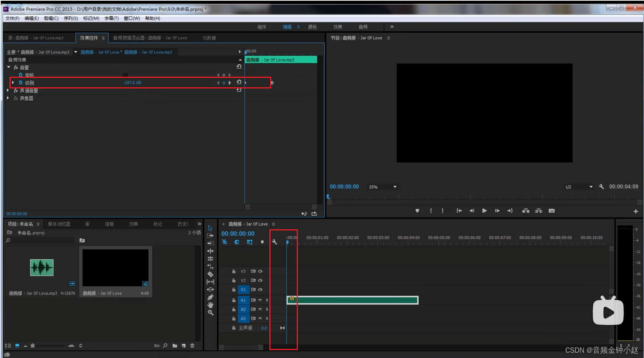Select the Razor tool
The image size is (644, 358).
[210, 274]
